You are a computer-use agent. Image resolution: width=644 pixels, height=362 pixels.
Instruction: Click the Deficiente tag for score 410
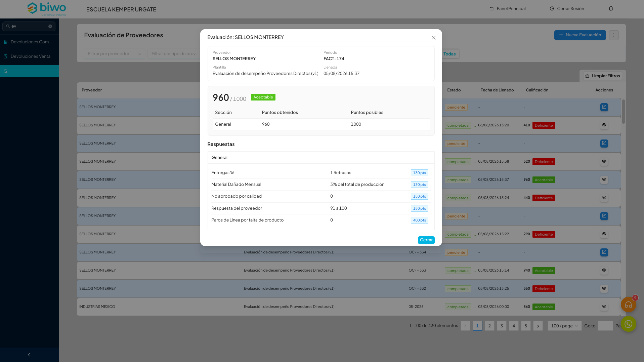point(544,125)
